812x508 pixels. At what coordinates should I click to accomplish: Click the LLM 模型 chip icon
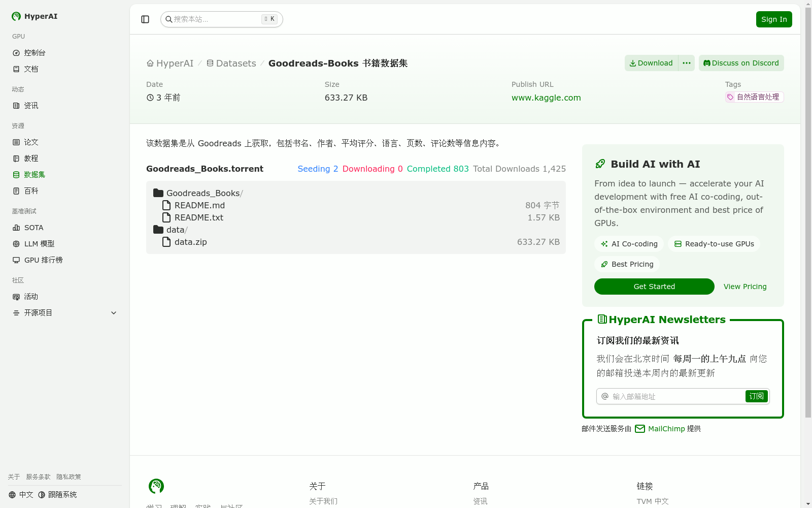click(16, 244)
